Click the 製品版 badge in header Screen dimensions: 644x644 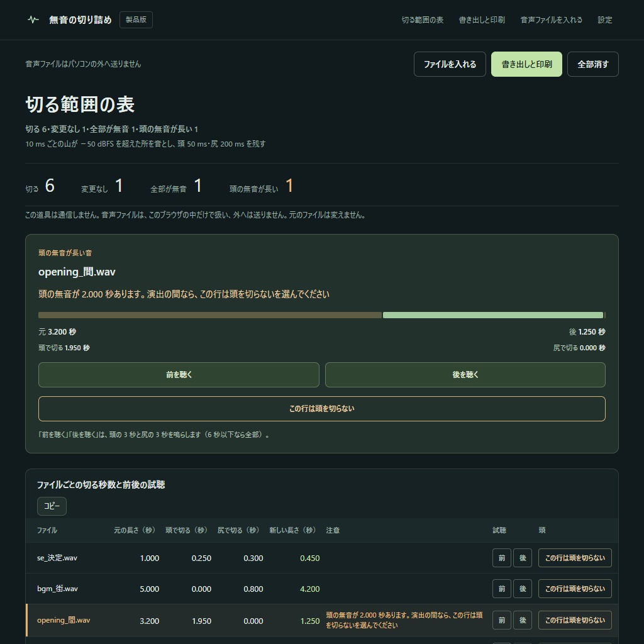(136, 19)
